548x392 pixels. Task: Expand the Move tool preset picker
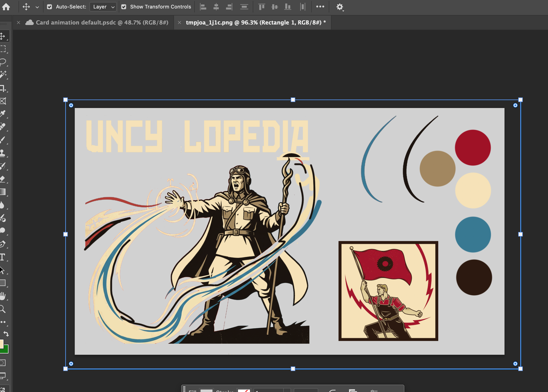point(37,7)
